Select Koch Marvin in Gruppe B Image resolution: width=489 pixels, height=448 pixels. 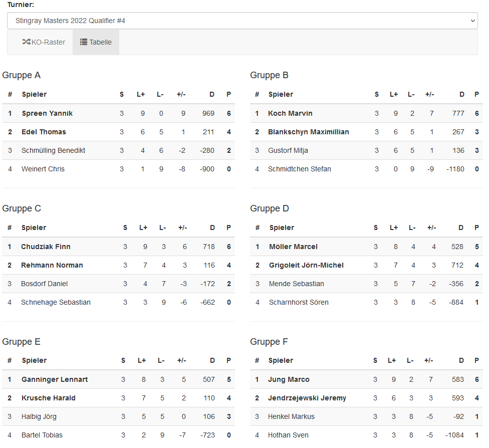coord(290,113)
